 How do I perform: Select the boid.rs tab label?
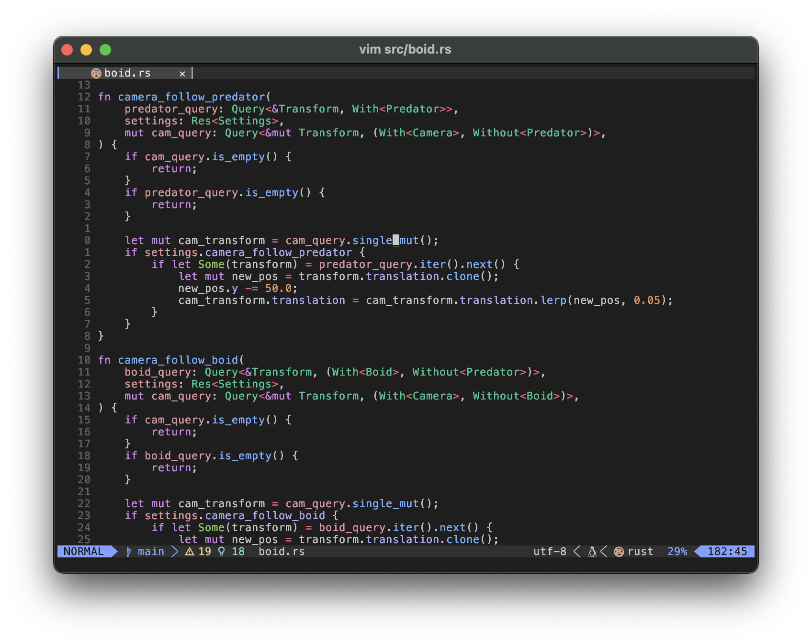(127, 73)
